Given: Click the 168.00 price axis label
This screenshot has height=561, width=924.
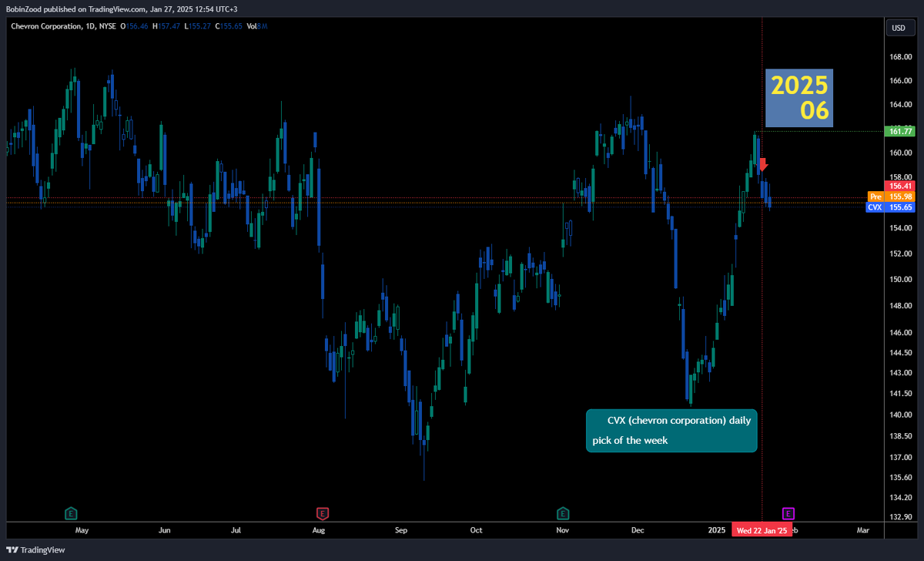Looking at the screenshot, I should tap(900, 57).
